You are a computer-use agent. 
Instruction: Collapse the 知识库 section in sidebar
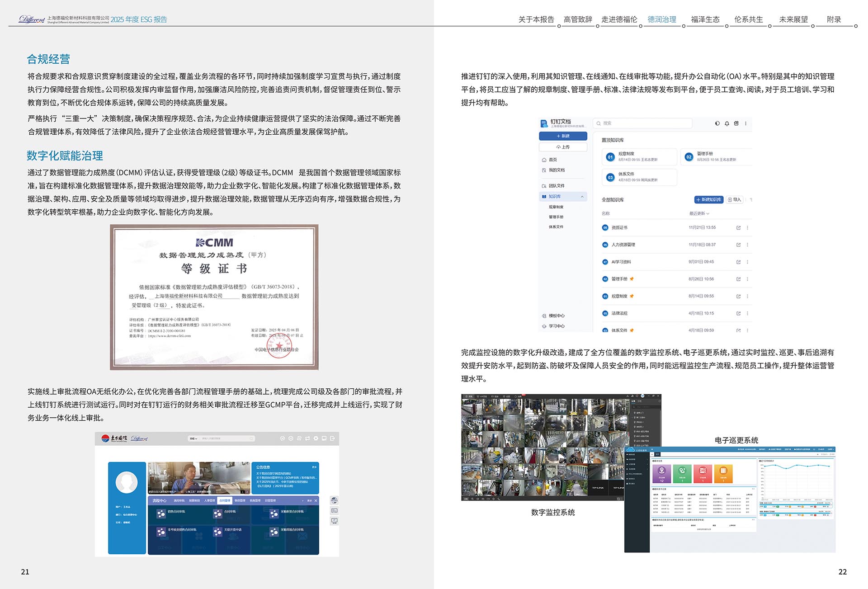582,196
